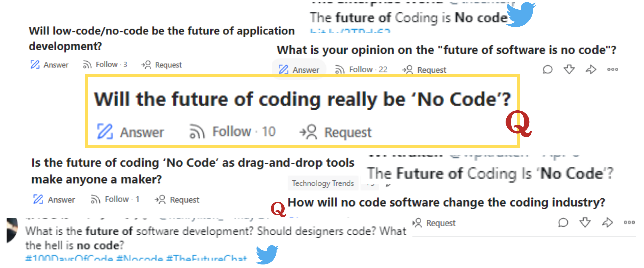Click Request under the highlighted 'No Code' question
Viewport: 644px width, 268px height.
336,132
